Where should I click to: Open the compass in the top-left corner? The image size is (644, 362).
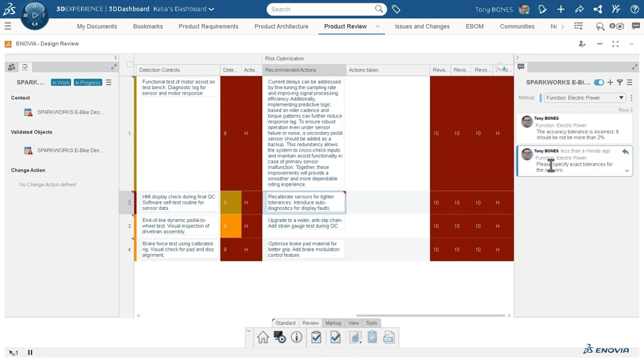[34, 15]
